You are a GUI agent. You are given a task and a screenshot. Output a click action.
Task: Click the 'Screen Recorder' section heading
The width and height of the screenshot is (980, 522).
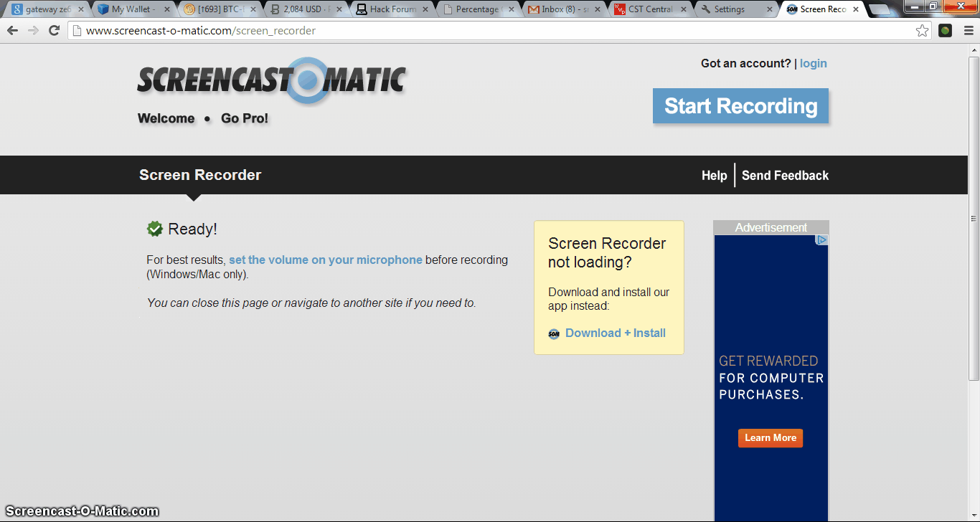[200, 175]
